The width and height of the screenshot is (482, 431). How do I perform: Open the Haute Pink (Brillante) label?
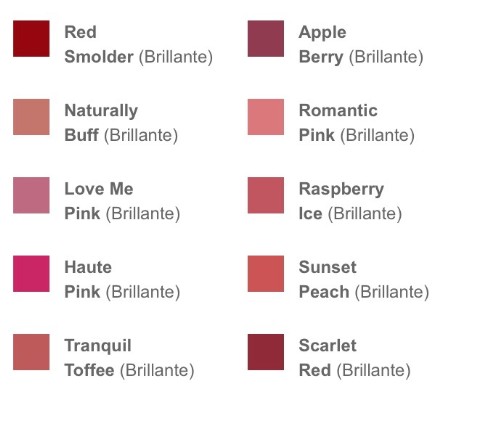(x=122, y=280)
